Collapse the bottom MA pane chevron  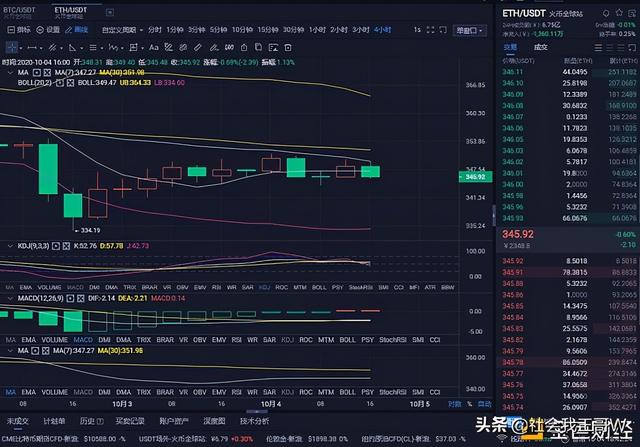[10, 351]
